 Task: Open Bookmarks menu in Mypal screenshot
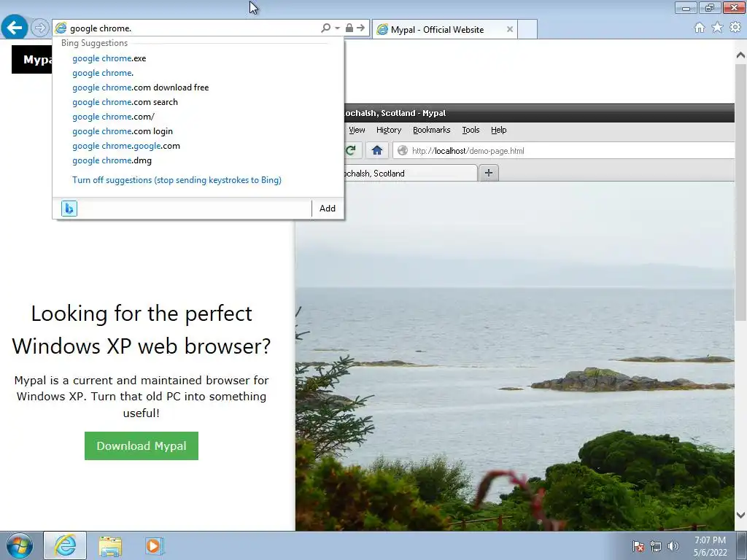pos(432,130)
